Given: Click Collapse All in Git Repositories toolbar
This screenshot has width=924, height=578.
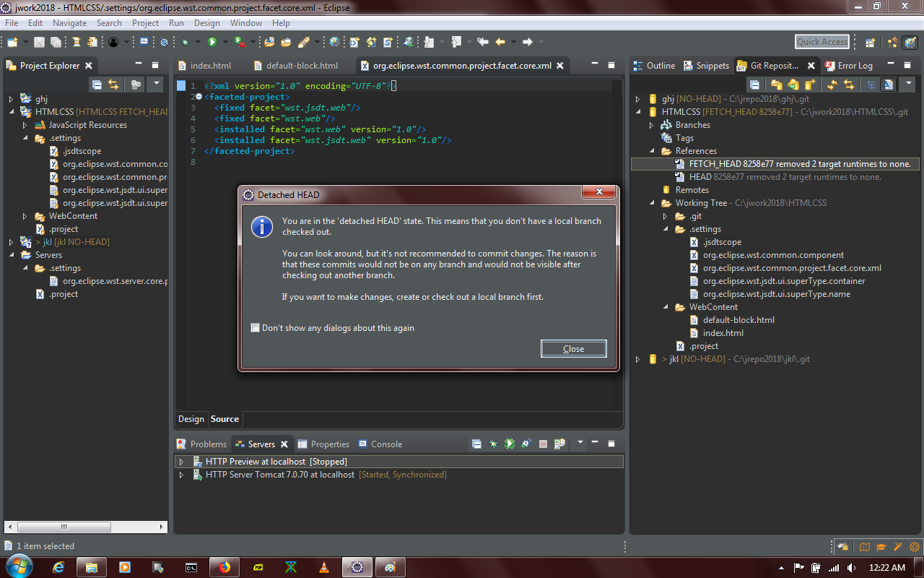Looking at the screenshot, I should [754, 85].
